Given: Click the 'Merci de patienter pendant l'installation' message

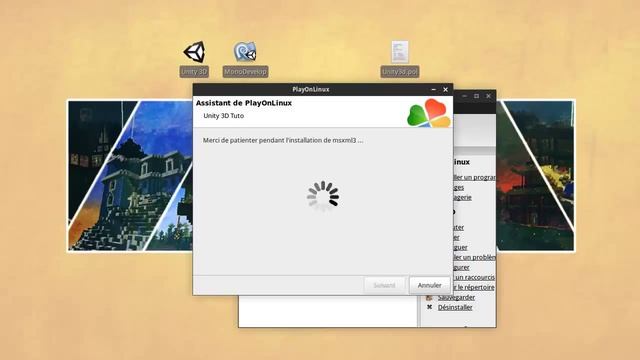Looking at the screenshot, I should (x=283, y=140).
